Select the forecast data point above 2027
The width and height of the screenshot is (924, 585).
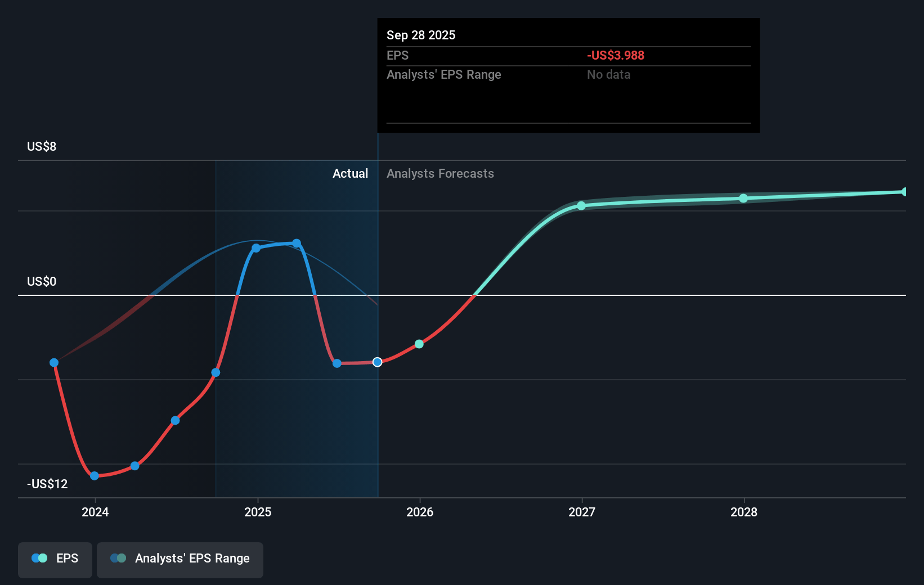point(581,206)
